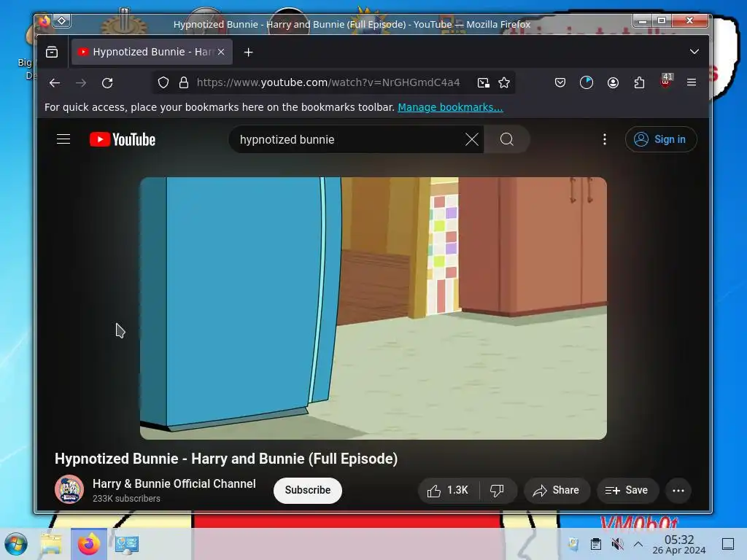Image resolution: width=747 pixels, height=560 pixels.
Task: Focus the YouTube URL address field
Action: [328, 82]
